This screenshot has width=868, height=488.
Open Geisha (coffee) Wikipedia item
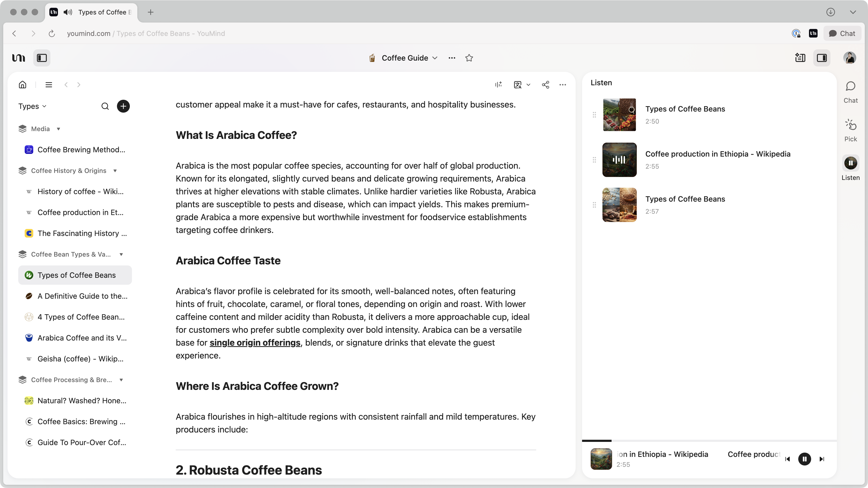click(x=80, y=359)
